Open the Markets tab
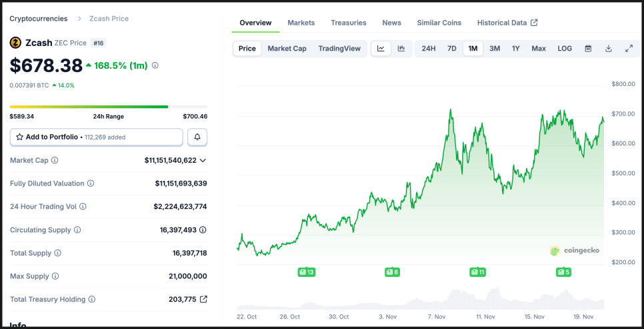 301,23
